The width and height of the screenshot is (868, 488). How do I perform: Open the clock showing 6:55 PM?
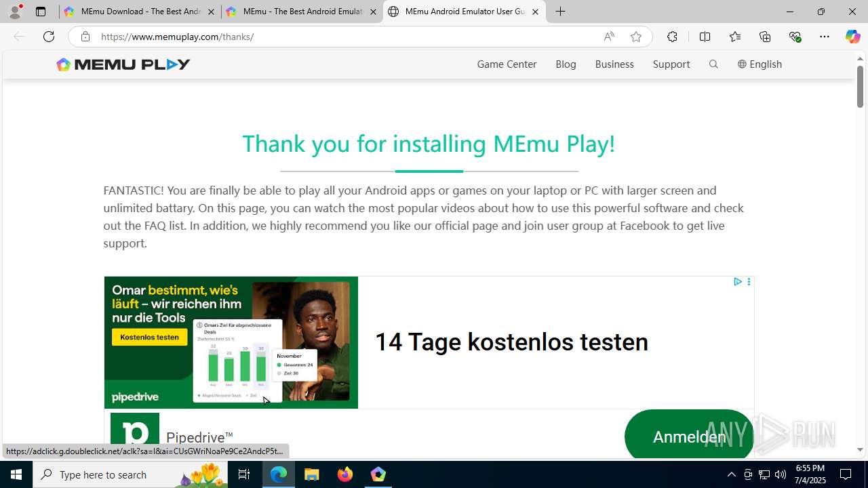point(810,474)
